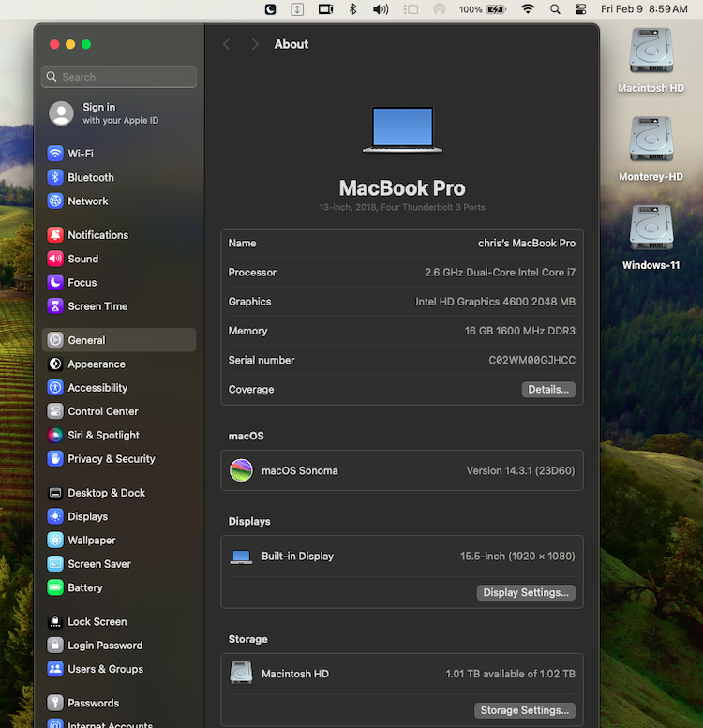Select General in the sidebar
Image resolution: width=703 pixels, height=728 pixels.
click(x=119, y=340)
